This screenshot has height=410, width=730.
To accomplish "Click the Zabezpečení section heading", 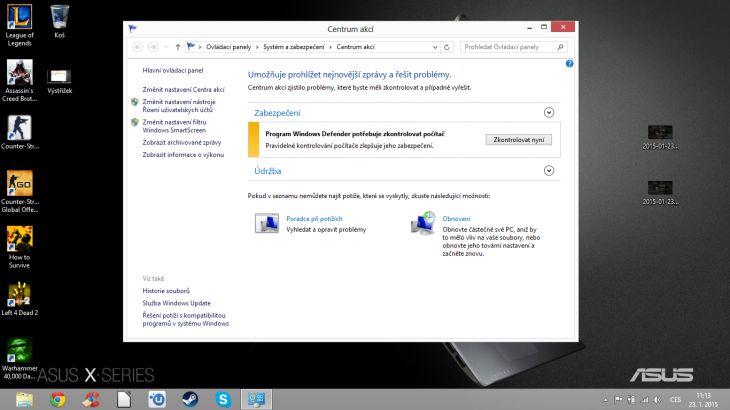I will (277, 113).
